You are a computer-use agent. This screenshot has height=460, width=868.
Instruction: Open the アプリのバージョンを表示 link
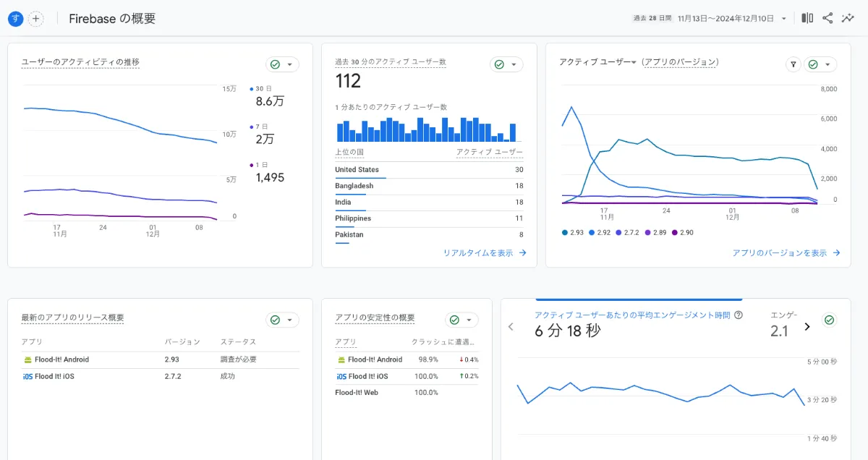click(x=786, y=253)
